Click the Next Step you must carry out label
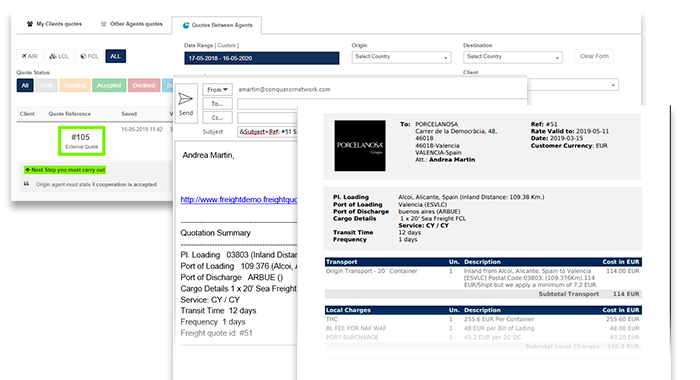Viewport: 700px width, 380px height. pos(65,170)
